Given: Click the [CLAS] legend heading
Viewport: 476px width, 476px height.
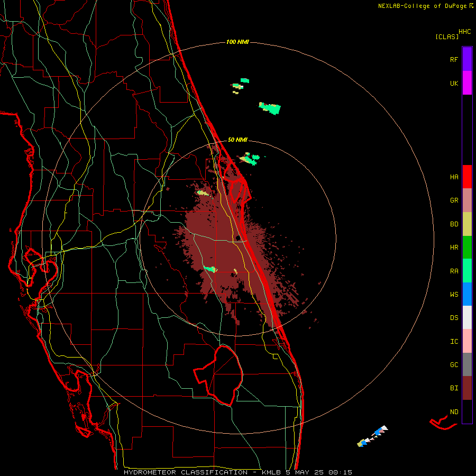Looking at the screenshot, I should [447, 36].
